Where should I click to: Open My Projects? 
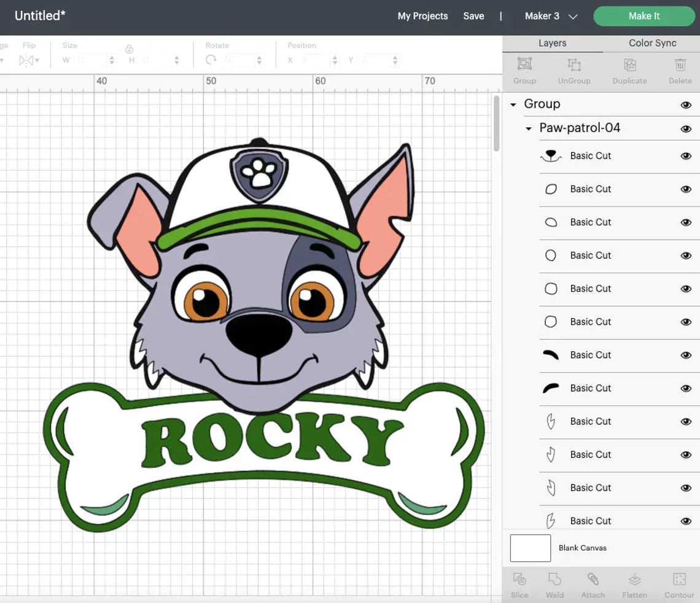[x=422, y=16]
